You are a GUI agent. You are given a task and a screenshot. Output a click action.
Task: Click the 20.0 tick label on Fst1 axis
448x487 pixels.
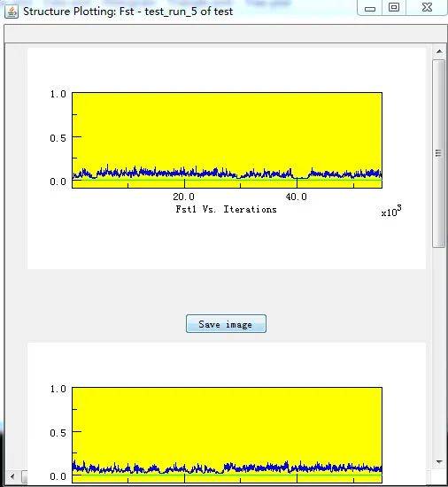click(x=184, y=197)
